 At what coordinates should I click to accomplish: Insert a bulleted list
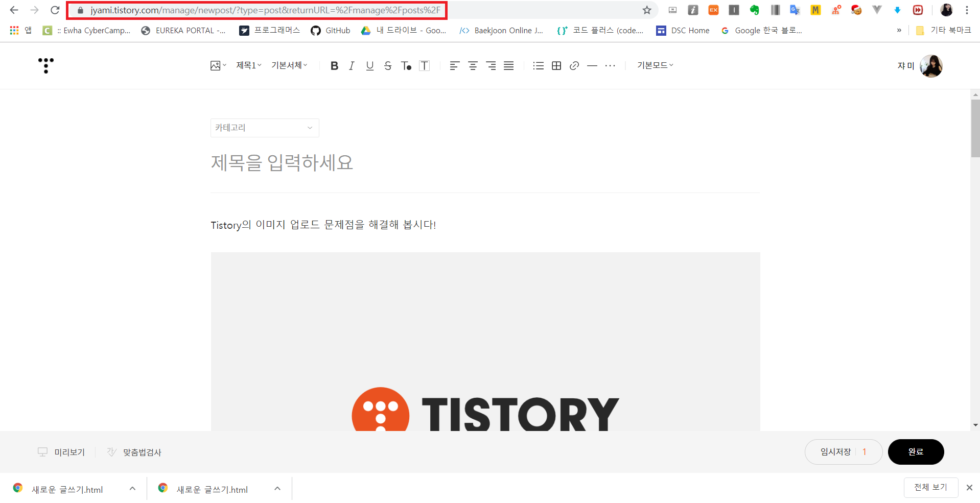(x=538, y=66)
